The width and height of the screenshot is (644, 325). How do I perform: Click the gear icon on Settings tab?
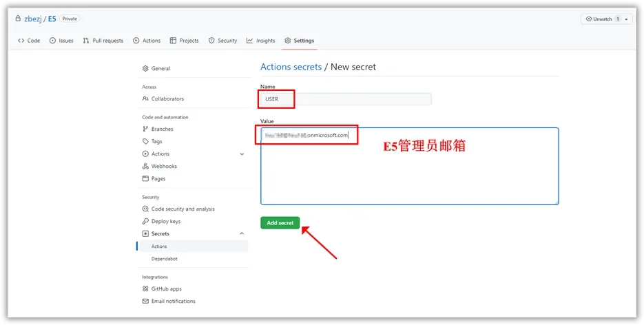287,41
